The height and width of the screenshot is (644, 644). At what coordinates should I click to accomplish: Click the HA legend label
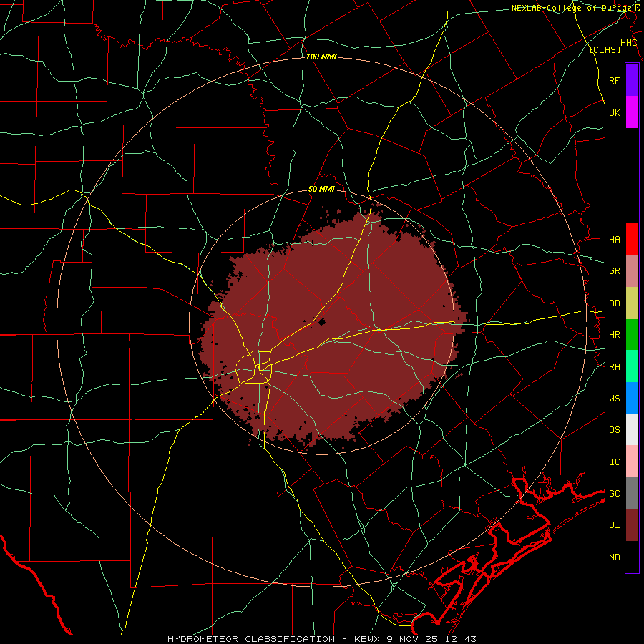pyautogui.click(x=614, y=239)
